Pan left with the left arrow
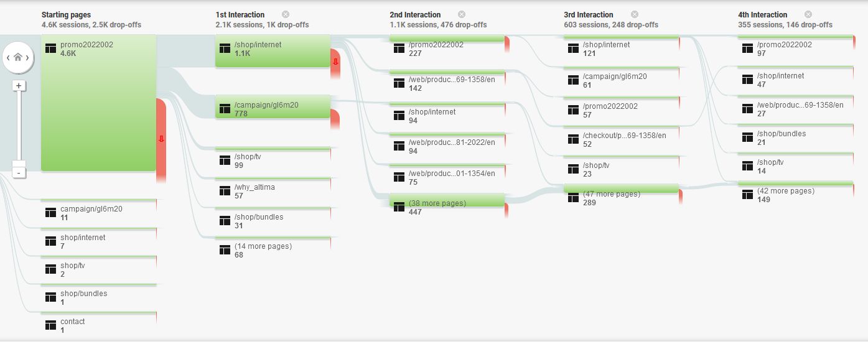868x344 pixels. coord(7,57)
